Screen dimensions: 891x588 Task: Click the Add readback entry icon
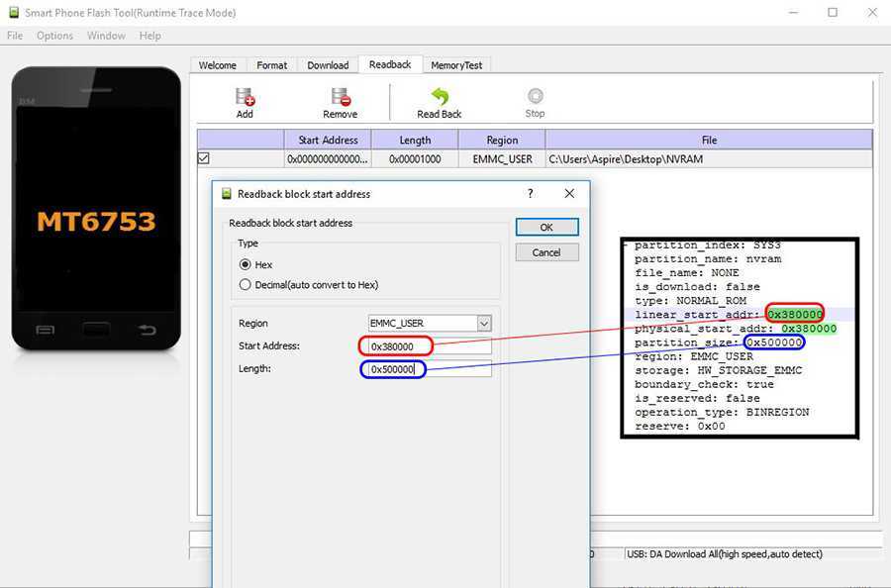click(x=245, y=97)
